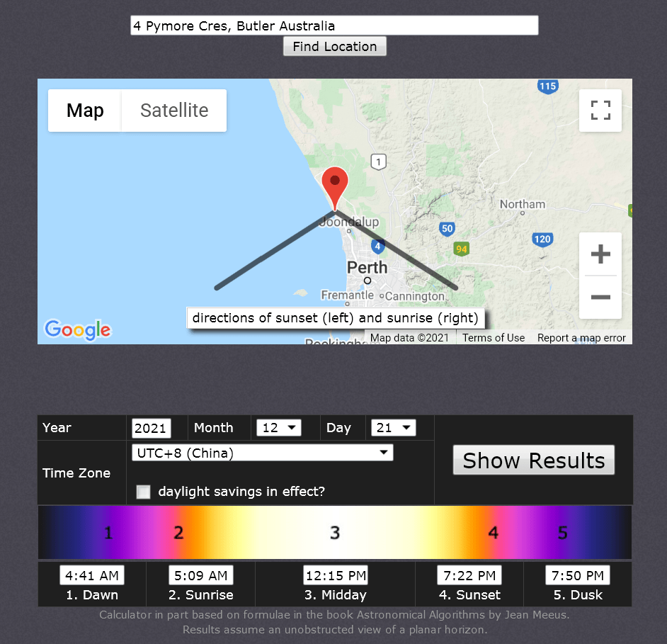
Task: Click the Google logo on map
Action: pyautogui.click(x=77, y=329)
